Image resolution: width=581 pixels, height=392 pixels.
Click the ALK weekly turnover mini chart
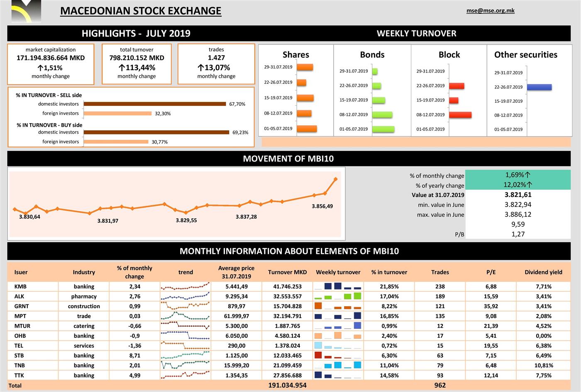pos(338,296)
